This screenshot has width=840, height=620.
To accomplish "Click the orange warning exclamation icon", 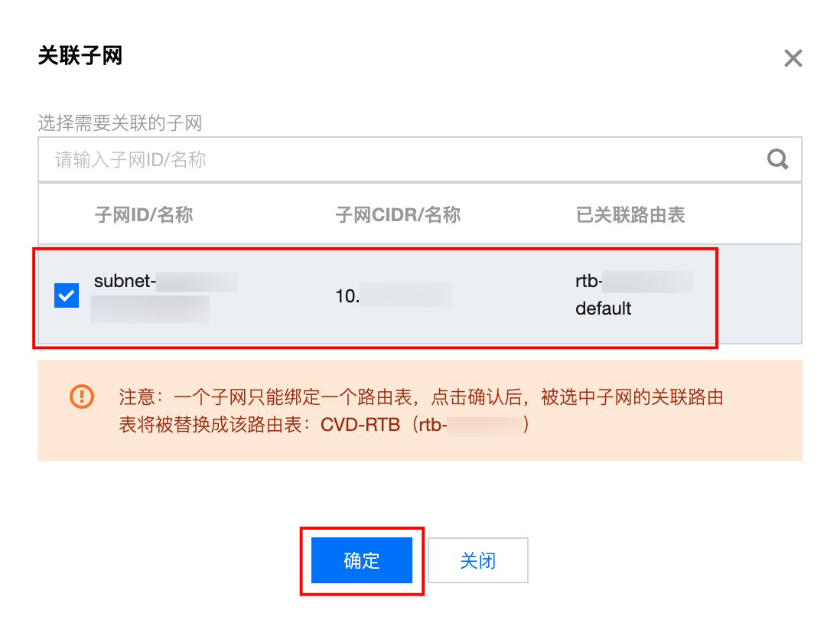I will [82, 396].
